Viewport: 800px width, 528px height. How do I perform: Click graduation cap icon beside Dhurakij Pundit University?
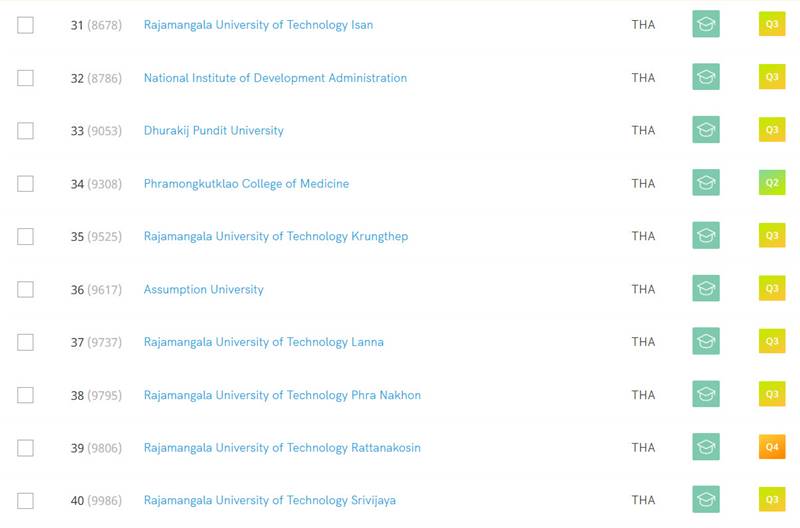tap(706, 130)
